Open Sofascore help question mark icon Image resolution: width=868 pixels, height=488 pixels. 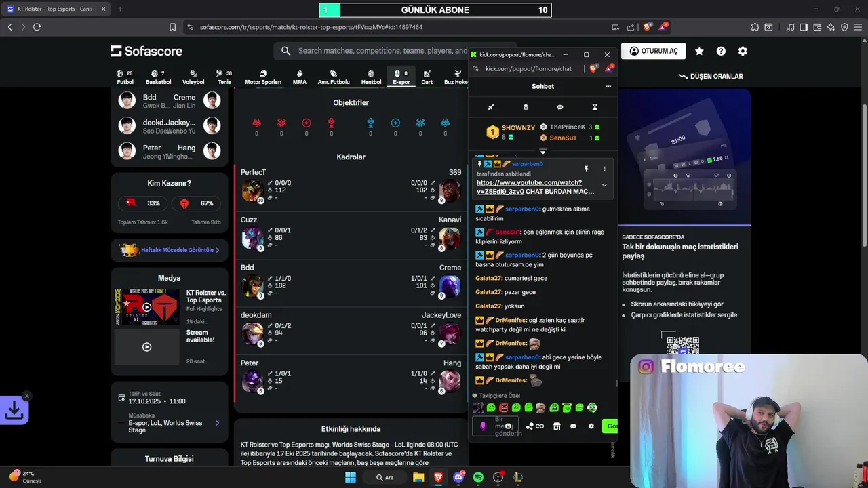(721, 51)
